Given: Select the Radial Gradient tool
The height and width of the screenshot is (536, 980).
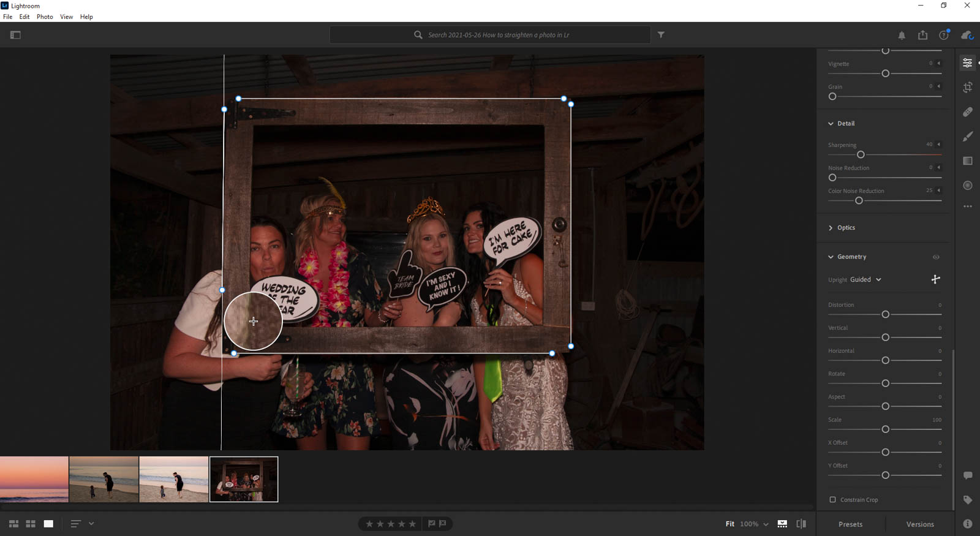Looking at the screenshot, I should pos(968,186).
